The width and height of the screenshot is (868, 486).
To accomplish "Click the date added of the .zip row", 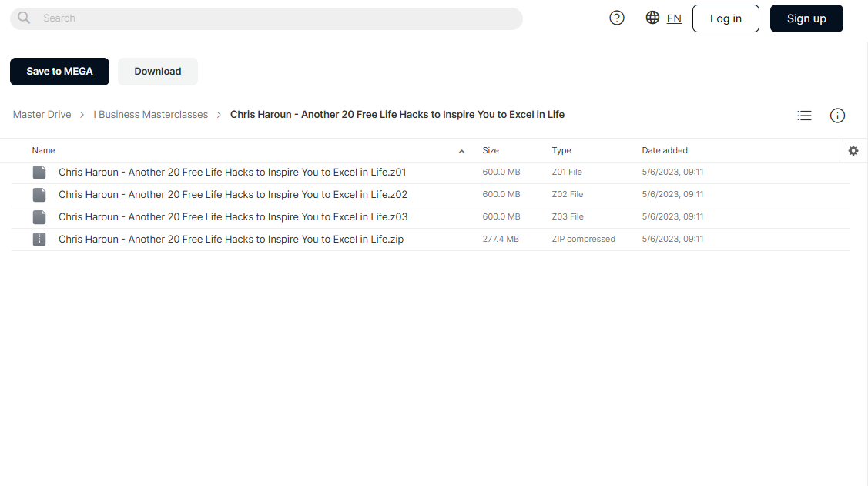I will (x=672, y=239).
